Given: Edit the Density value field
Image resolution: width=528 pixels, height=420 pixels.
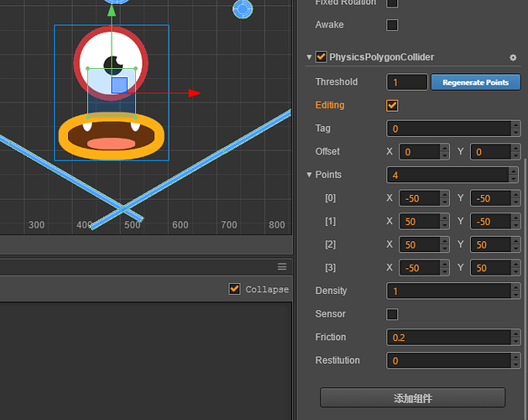Looking at the screenshot, I should click(449, 291).
